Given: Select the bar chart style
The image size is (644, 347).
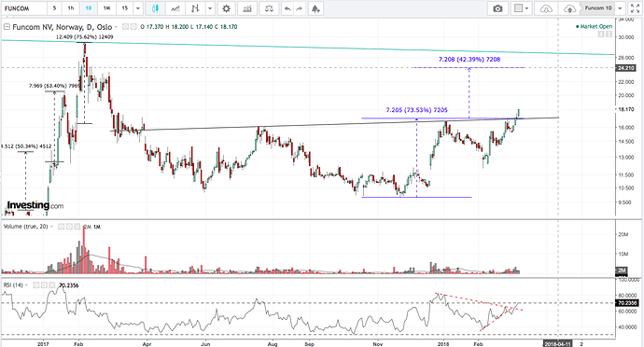Looking at the screenshot, I should click(195, 8).
